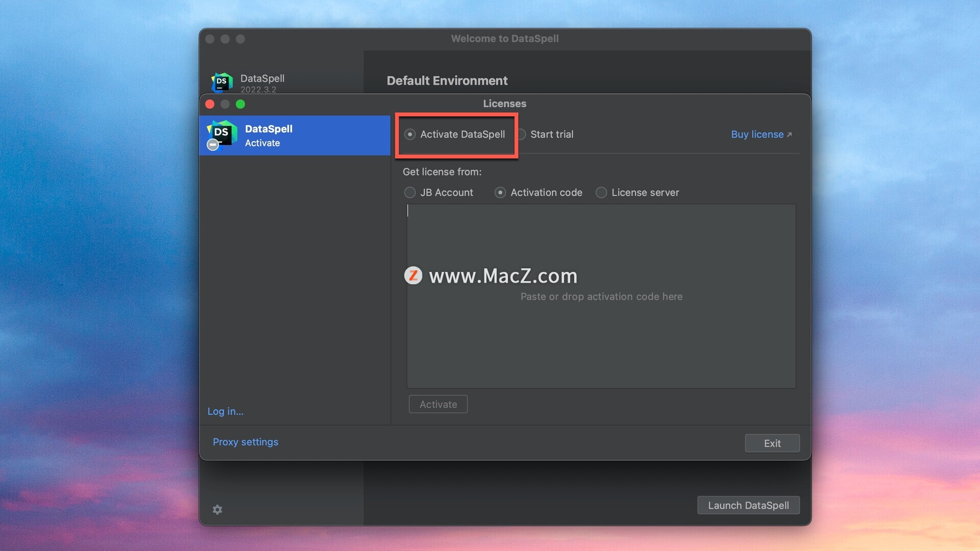The width and height of the screenshot is (980, 551).
Task: Click the Default Environment heading in Welcome window
Action: pos(447,81)
